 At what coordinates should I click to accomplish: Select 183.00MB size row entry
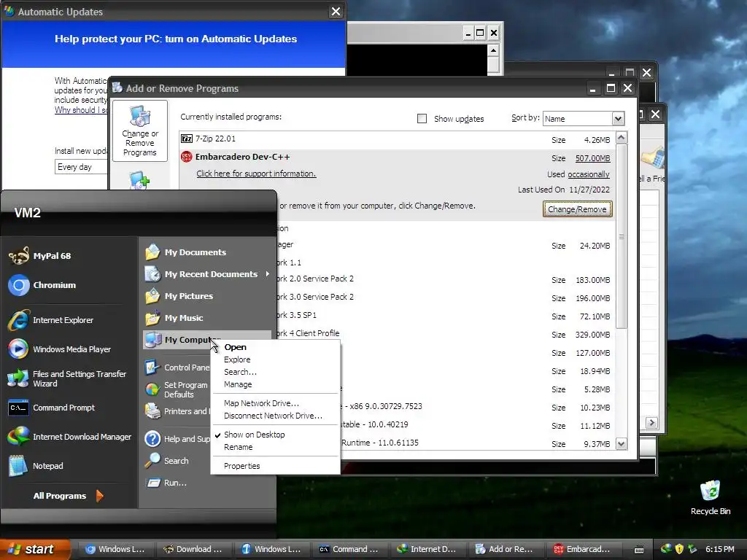click(x=592, y=280)
